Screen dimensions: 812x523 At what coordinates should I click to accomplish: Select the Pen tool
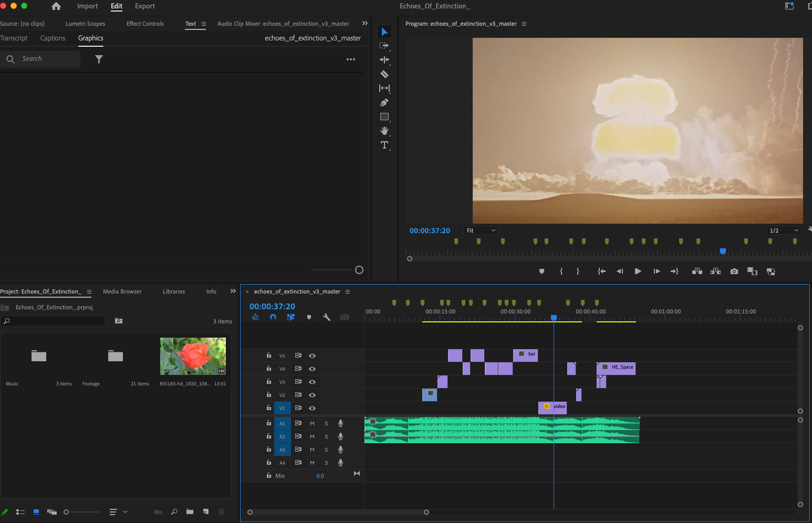pos(384,103)
